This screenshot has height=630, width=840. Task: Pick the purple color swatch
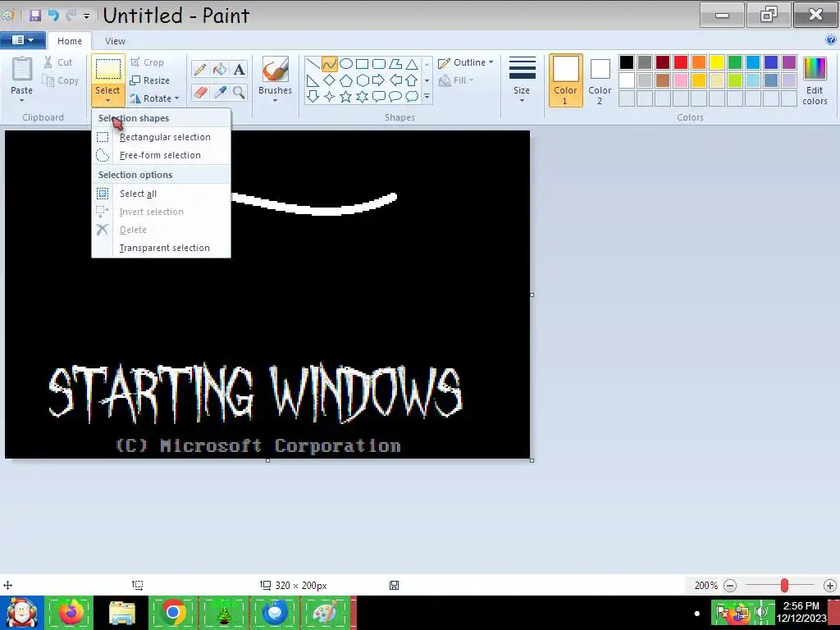point(789,62)
